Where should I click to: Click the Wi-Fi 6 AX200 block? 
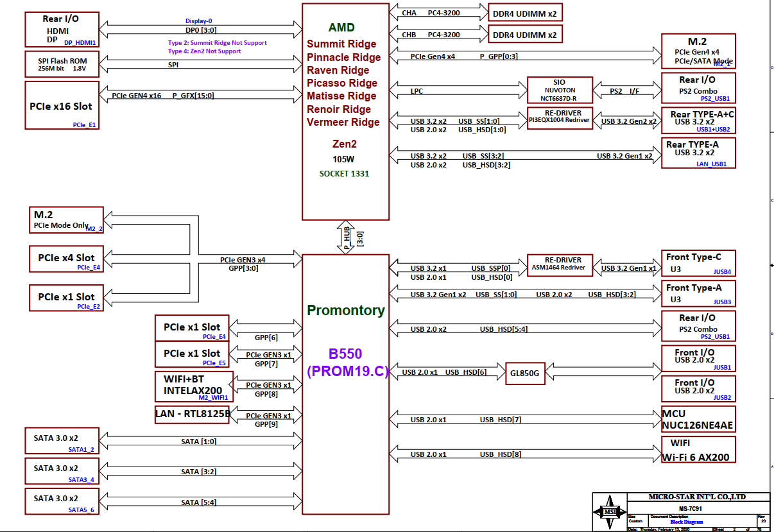pos(698,449)
